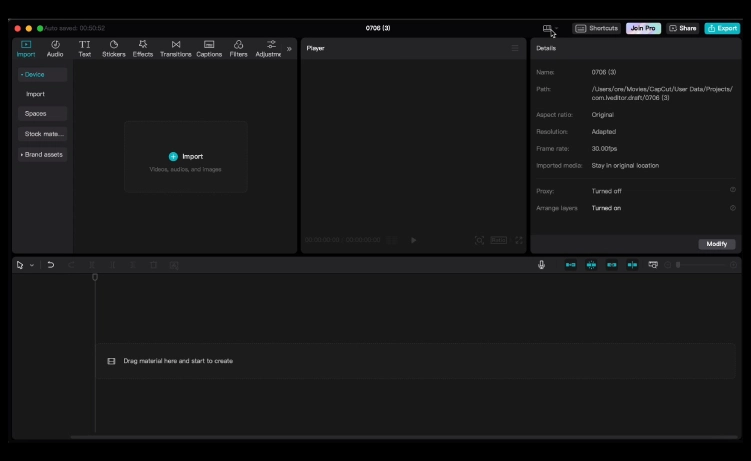Click the Modify button in Details
The height and width of the screenshot is (461, 751).
point(716,244)
